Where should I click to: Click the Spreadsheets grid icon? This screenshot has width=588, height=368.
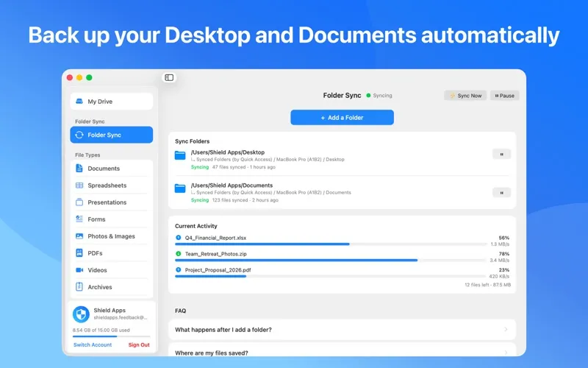click(x=79, y=185)
